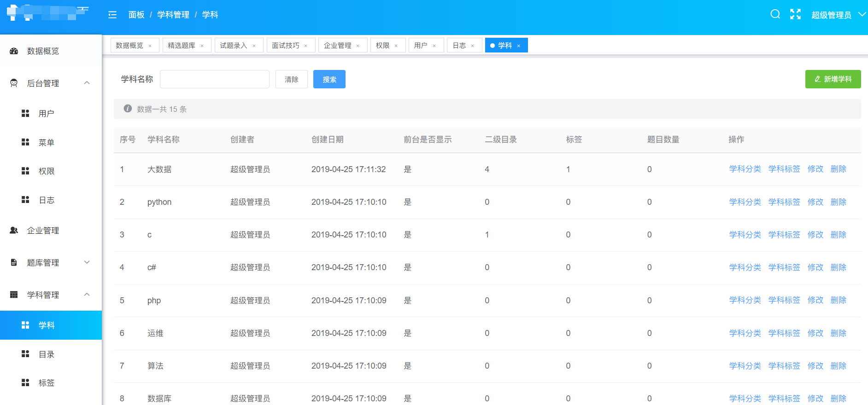Close the 精选题库 tab

click(202, 46)
